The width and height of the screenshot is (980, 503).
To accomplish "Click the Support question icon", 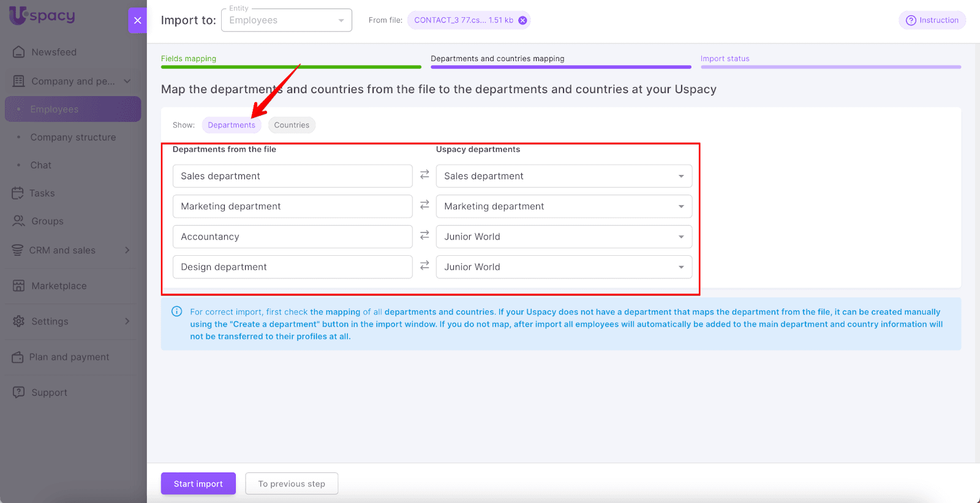I will pyautogui.click(x=19, y=392).
